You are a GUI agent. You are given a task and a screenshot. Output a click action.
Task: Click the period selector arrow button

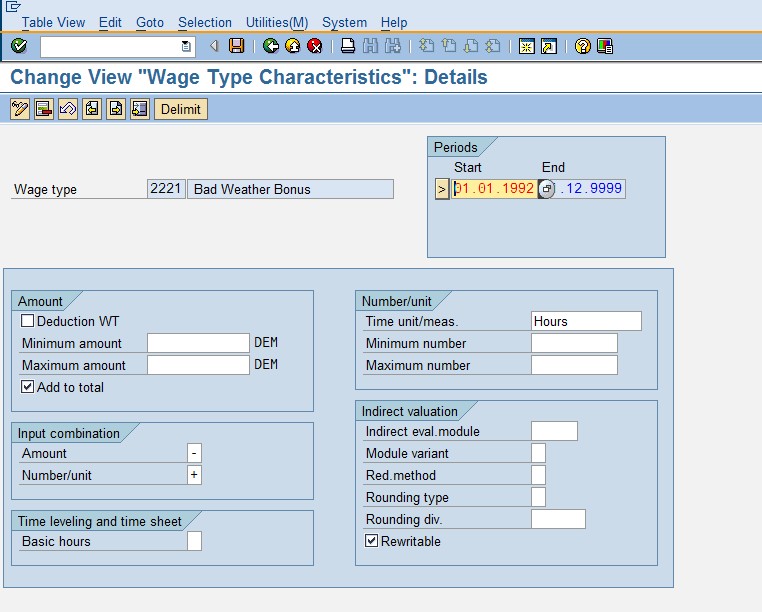(441, 189)
